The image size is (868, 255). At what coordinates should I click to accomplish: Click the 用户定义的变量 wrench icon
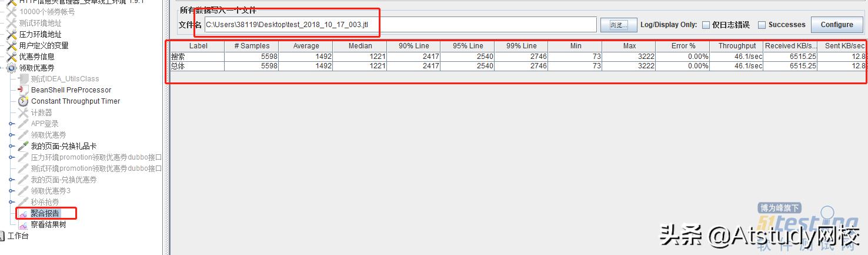coord(11,45)
